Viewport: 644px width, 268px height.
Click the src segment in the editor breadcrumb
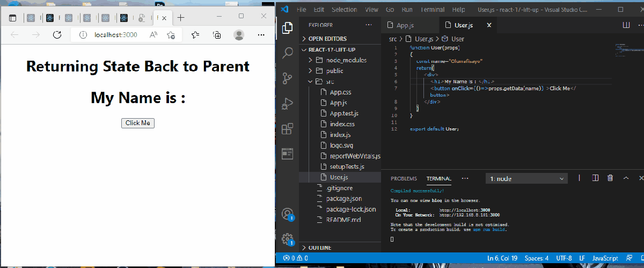[393, 39]
